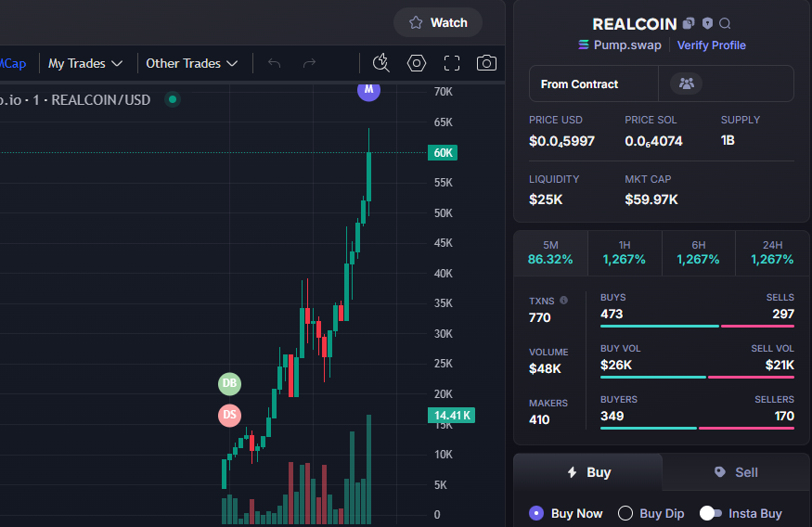Image resolution: width=812 pixels, height=527 pixels.
Task: Select the holders people icon tab
Action: point(686,84)
